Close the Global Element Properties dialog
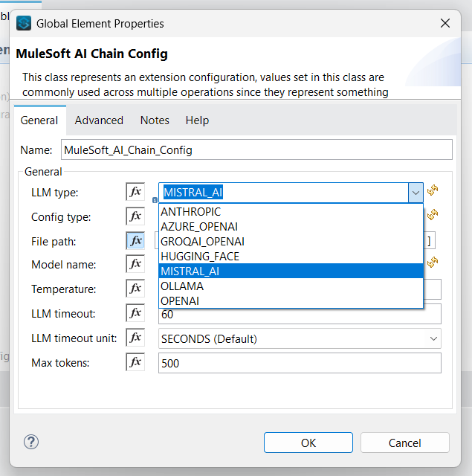Viewport: 472px width, 476px height. 445,23
